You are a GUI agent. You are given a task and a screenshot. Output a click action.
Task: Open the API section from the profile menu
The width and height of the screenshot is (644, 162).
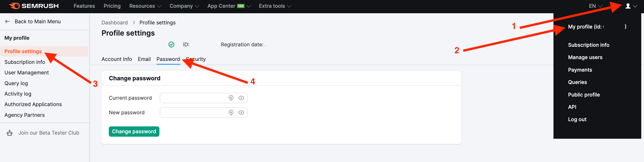(572, 107)
